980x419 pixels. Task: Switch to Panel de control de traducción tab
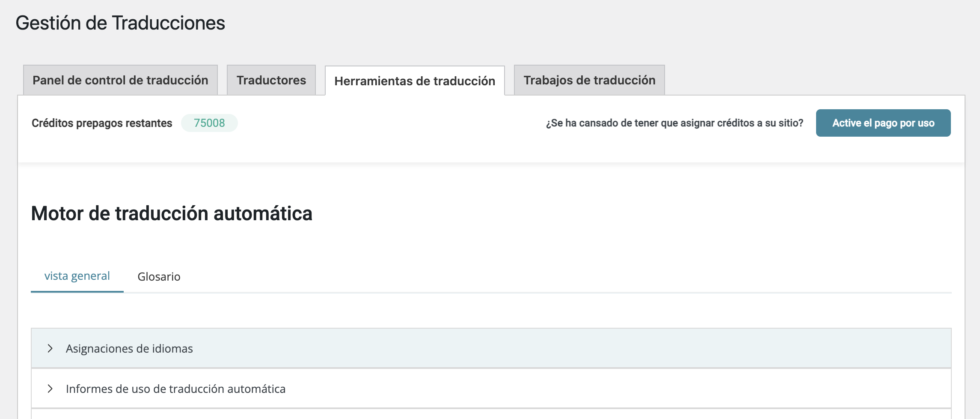tap(120, 80)
